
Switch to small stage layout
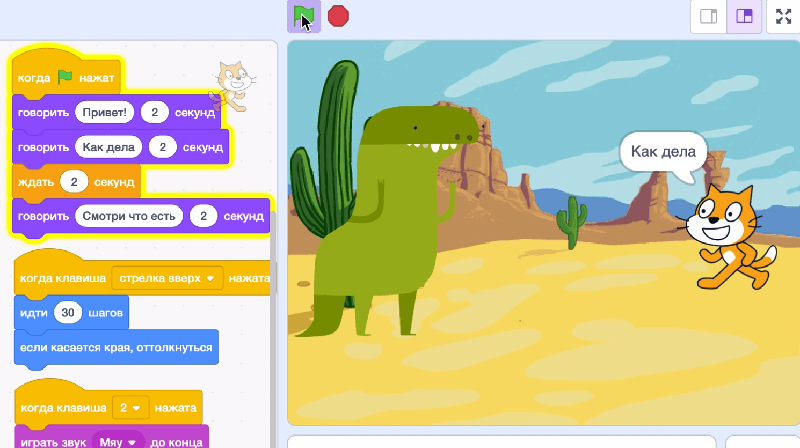click(x=708, y=17)
